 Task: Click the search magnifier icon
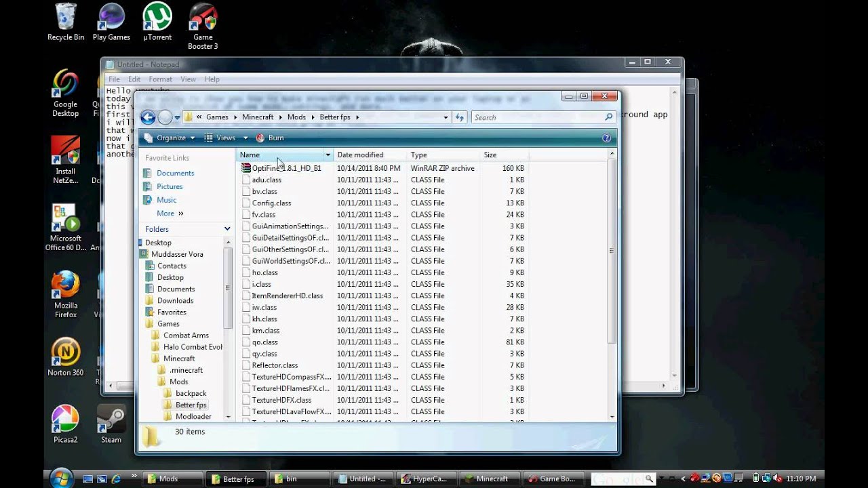point(608,117)
